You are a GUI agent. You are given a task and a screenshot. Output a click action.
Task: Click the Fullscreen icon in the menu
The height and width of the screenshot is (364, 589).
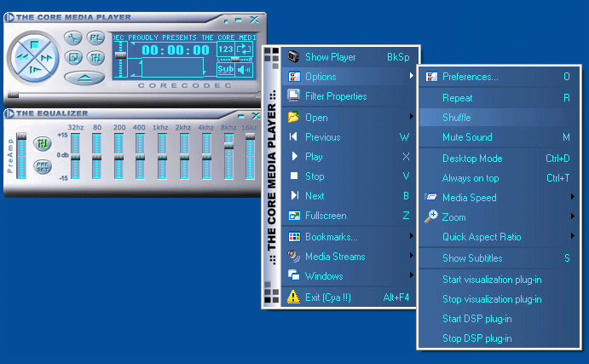[x=294, y=216]
